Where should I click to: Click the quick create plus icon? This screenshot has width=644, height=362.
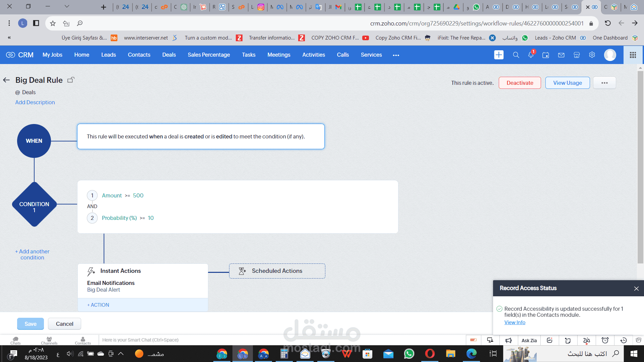point(499,55)
